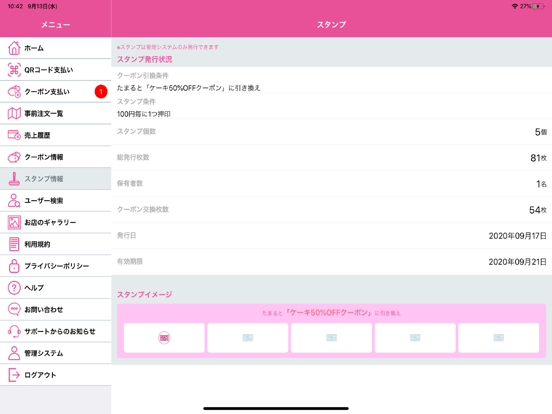Tap the fourth empty stamp slot

(415, 338)
